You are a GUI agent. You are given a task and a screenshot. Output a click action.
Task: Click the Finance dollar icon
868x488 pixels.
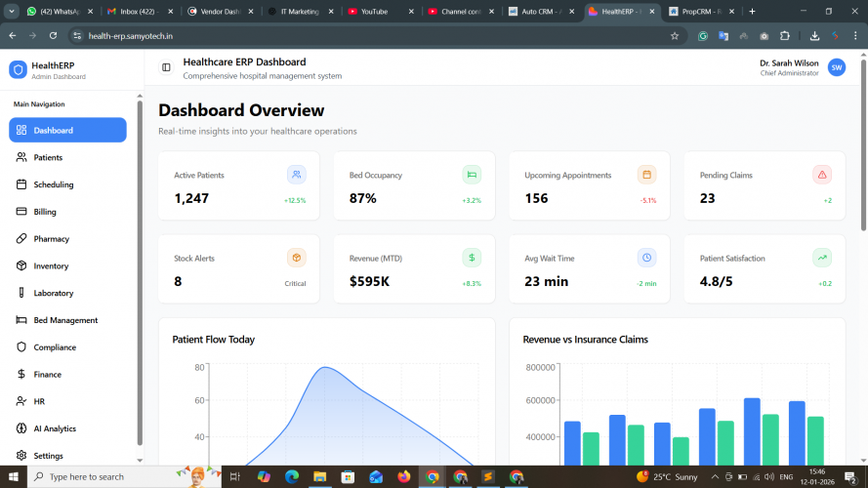coord(21,374)
